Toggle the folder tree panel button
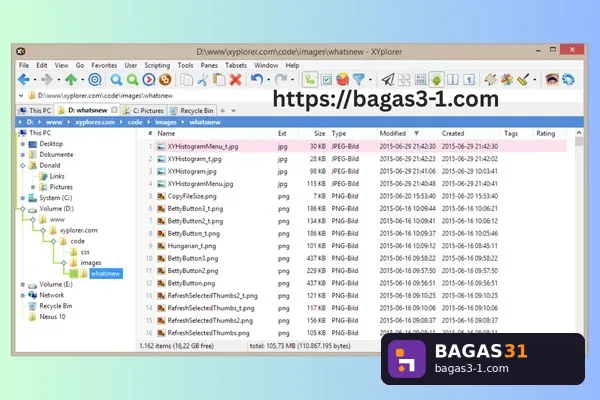 click(310, 80)
